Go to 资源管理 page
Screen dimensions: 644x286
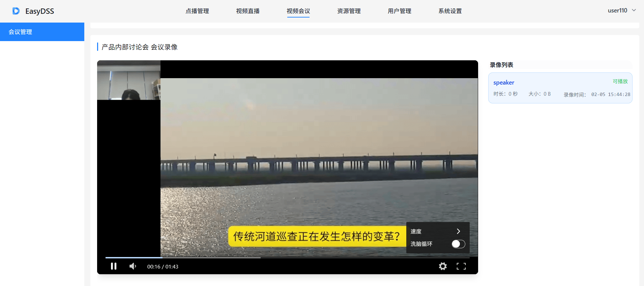(x=349, y=11)
